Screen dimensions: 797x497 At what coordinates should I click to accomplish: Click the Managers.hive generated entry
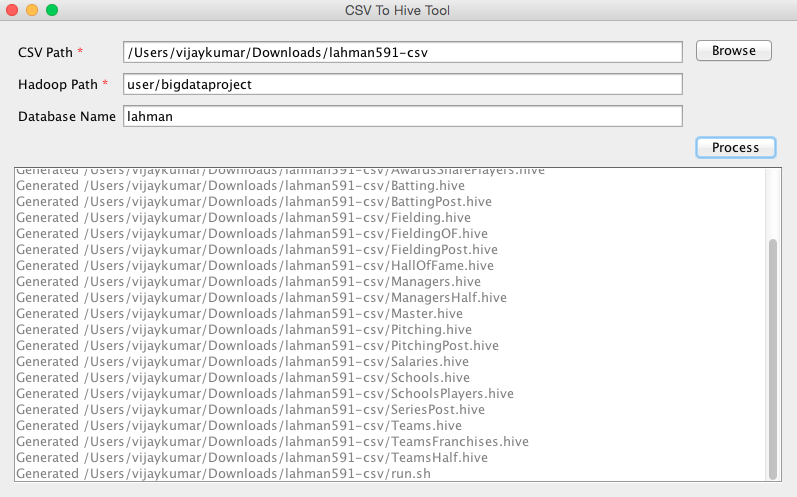250,282
